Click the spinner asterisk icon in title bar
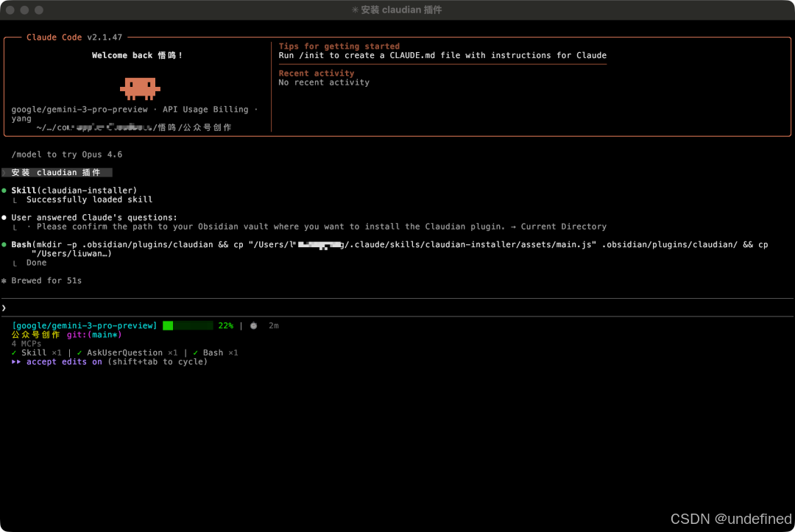The height and width of the screenshot is (532, 795). point(355,10)
